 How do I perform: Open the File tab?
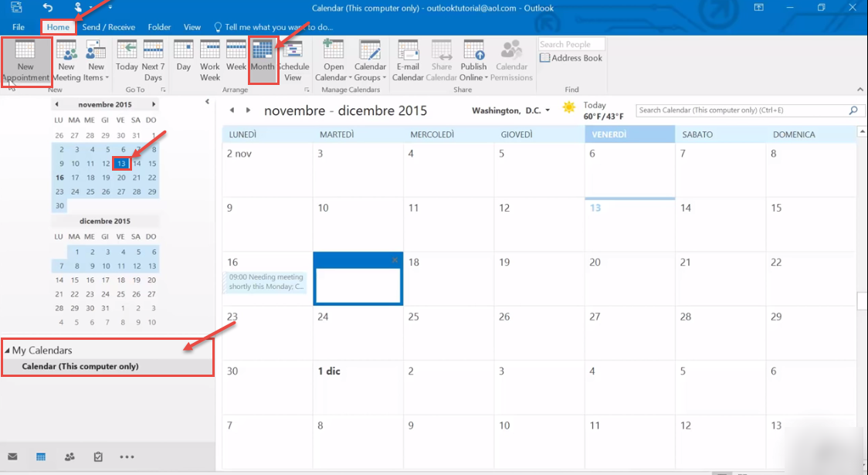click(19, 27)
